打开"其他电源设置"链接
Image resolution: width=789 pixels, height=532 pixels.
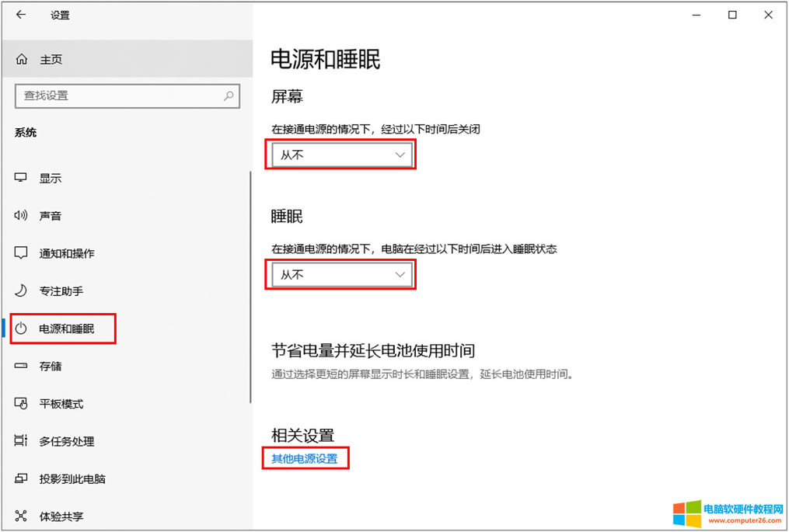[305, 458]
